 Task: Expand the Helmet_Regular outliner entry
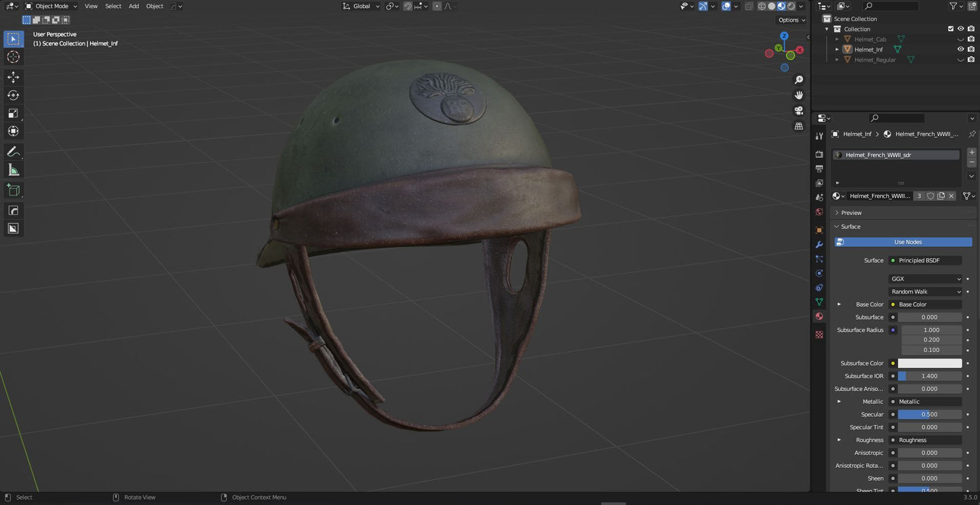(x=838, y=60)
